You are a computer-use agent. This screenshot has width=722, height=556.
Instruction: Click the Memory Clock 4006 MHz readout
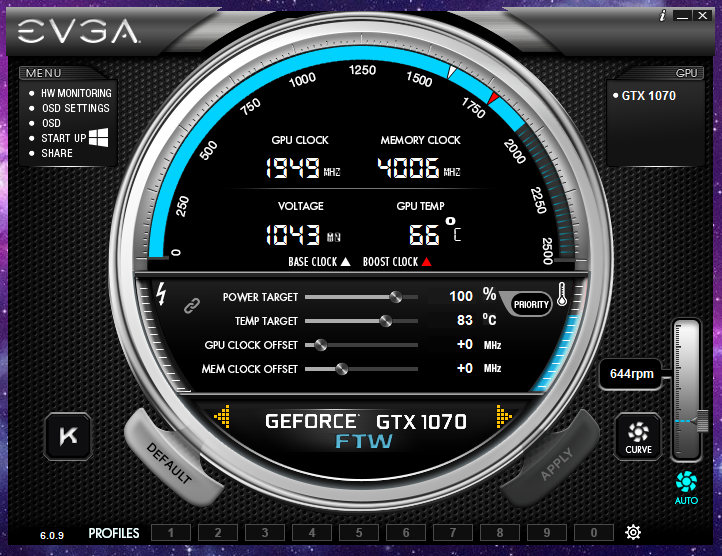pos(419,168)
